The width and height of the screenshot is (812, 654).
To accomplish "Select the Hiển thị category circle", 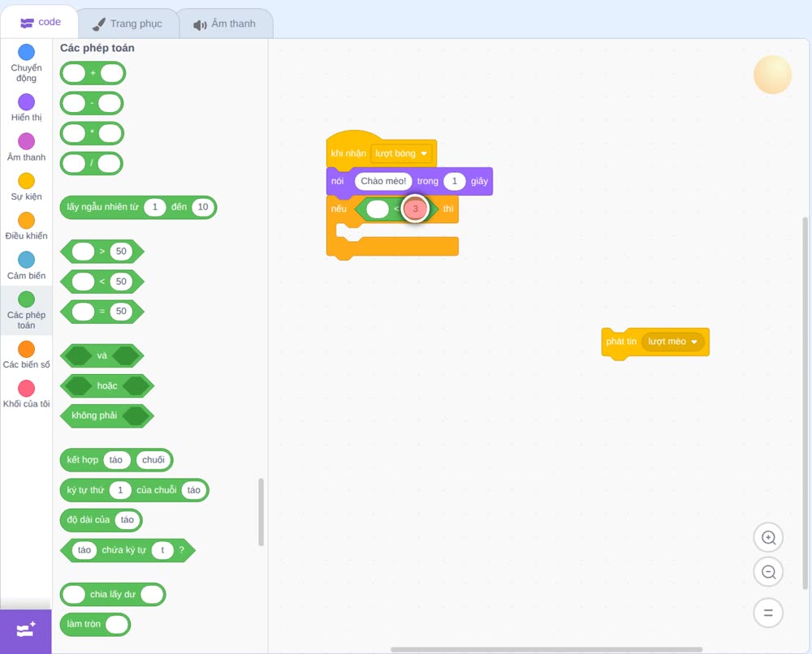I will (27, 102).
